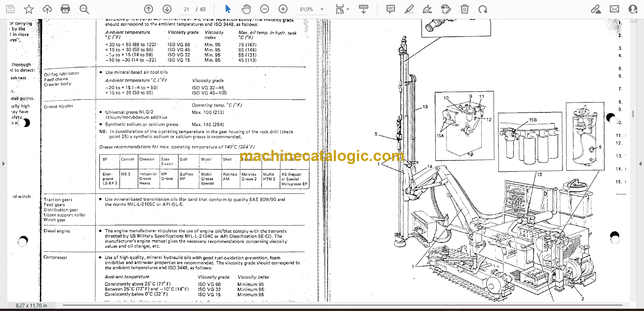Click the 'Use mineral-based air-tool oils' line

click(x=137, y=72)
